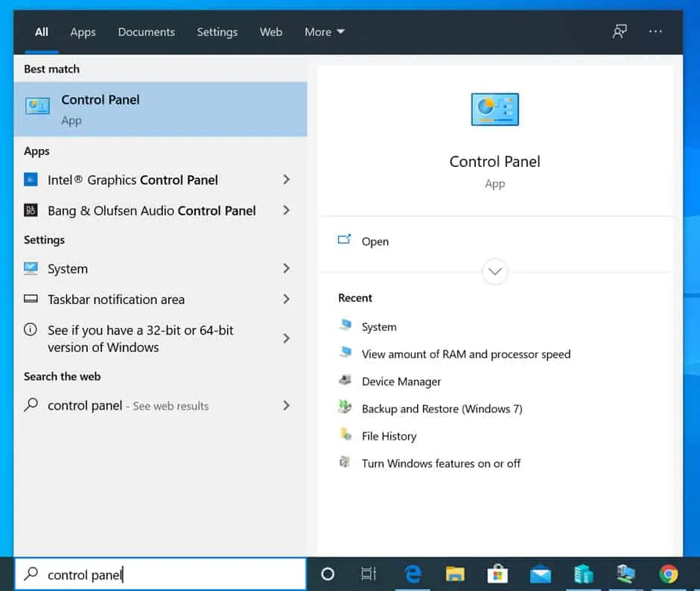Open File Explorer taskbar icon
Viewport: 700px width, 591px height.
(x=455, y=574)
